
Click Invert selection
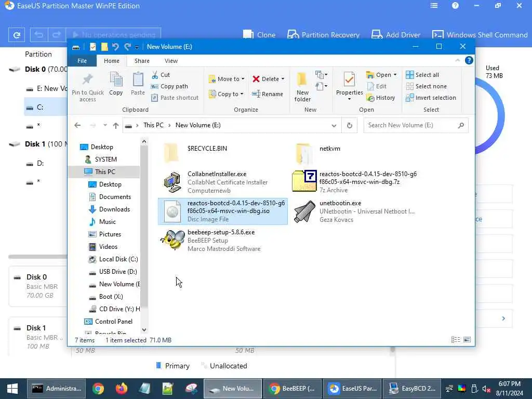tap(431, 98)
